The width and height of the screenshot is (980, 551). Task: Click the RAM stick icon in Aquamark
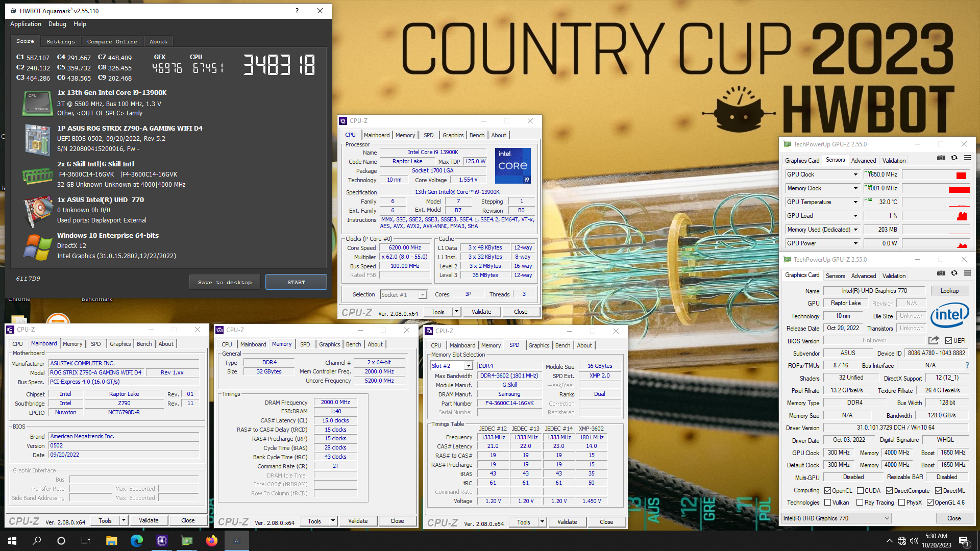(x=37, y=176)
